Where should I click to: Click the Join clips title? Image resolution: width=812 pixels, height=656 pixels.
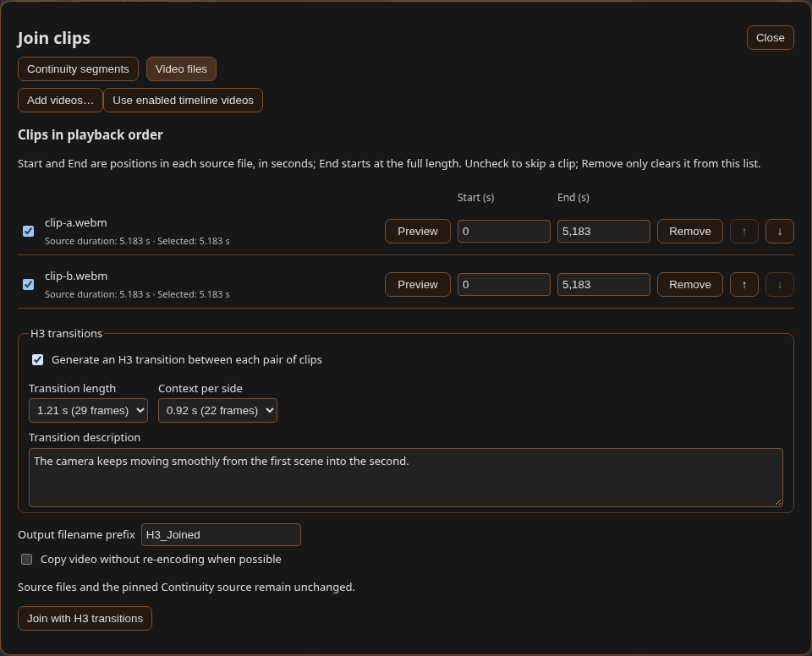point(54,38)
